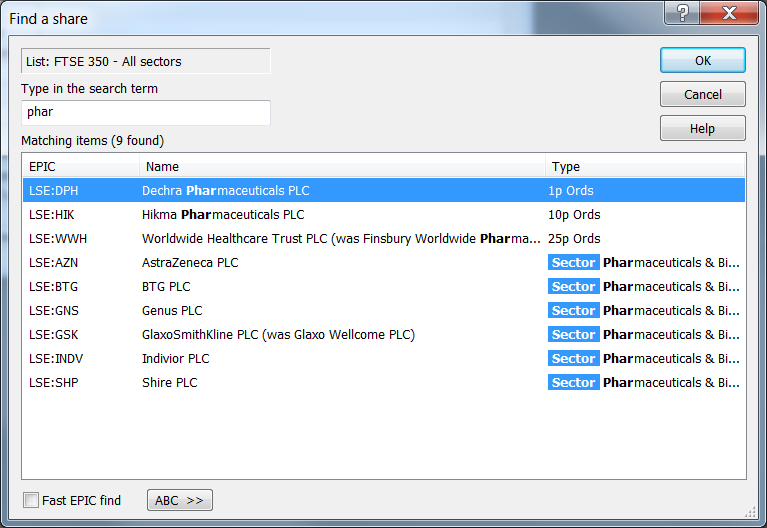Click the OK button
This screenshot has width=767, height=528.
coord(702,60)
